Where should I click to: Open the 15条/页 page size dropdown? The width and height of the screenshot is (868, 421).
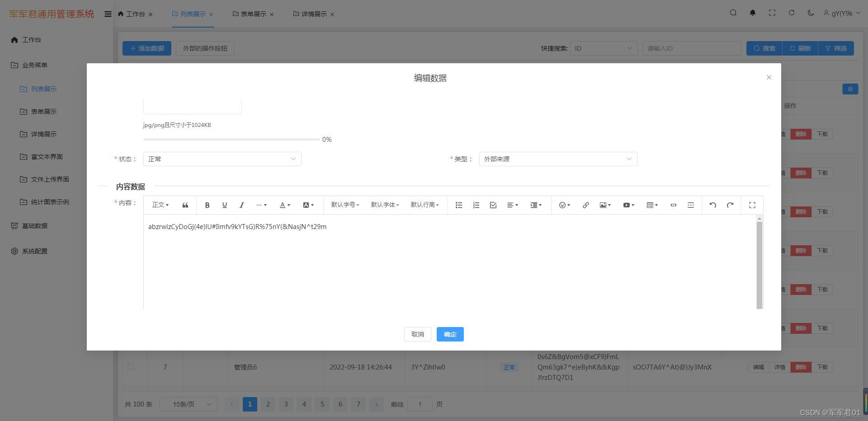[189, 404]
